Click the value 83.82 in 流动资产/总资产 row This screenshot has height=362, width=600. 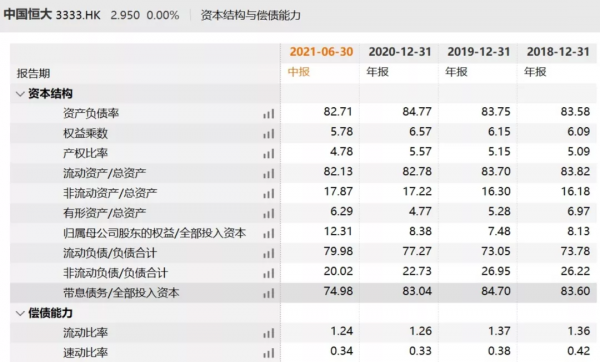click(x=575, y=171)
